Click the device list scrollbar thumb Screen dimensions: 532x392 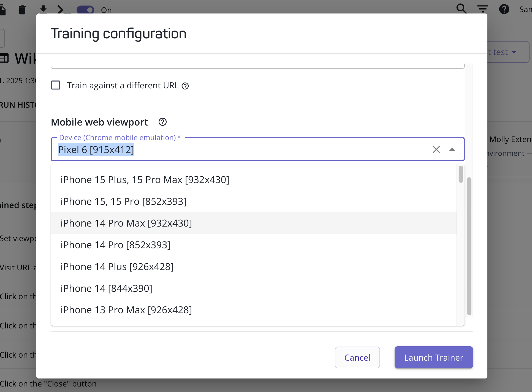point(461,174)
